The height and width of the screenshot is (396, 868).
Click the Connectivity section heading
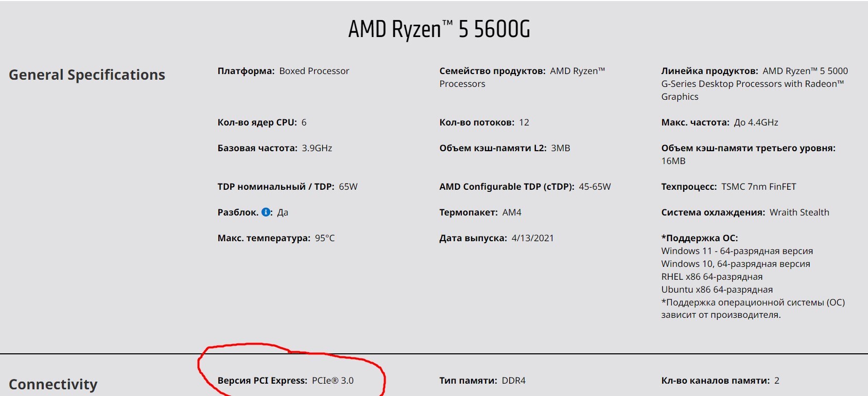pos(53,384)
